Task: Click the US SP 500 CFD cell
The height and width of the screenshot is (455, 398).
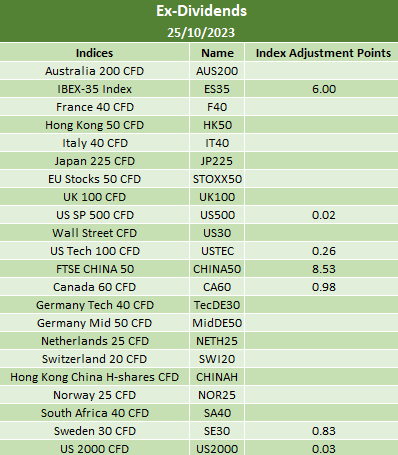Action: click(x=94, y=215)
